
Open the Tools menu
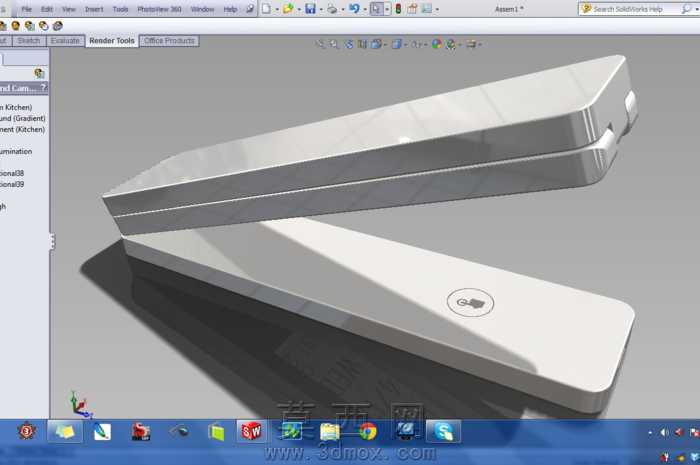[120, 9]
